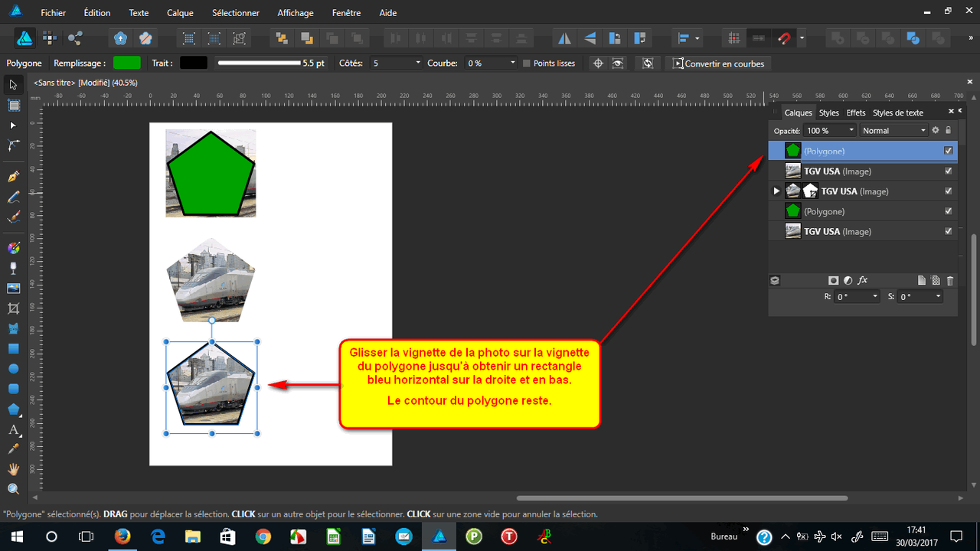This screenshot has height=551, width=980.
Task: Select the Corner tool
Action: [13, 145]
